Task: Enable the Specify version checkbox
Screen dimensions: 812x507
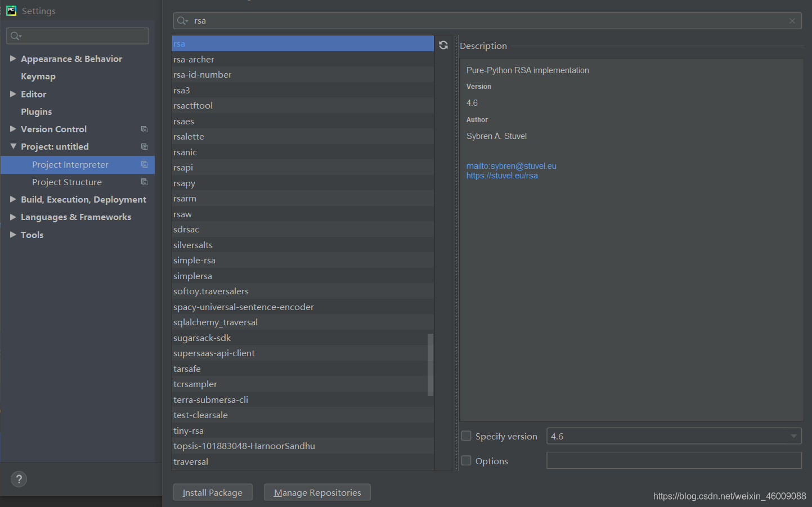Action: [x=466, y=436]
